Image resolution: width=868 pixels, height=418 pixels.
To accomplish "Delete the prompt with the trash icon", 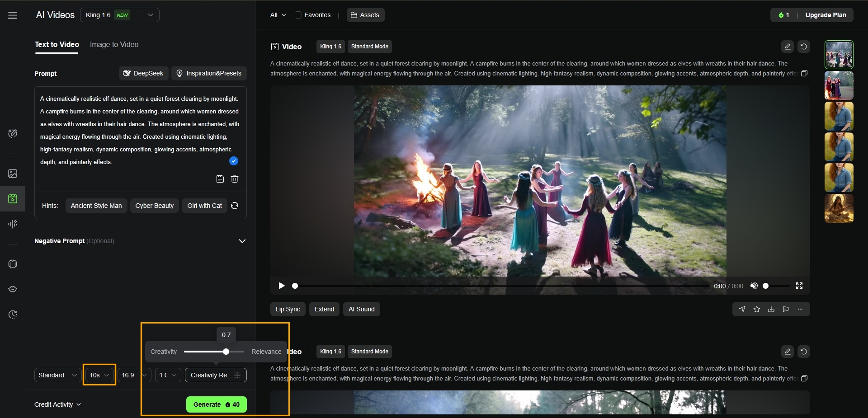I will [235, 179].
